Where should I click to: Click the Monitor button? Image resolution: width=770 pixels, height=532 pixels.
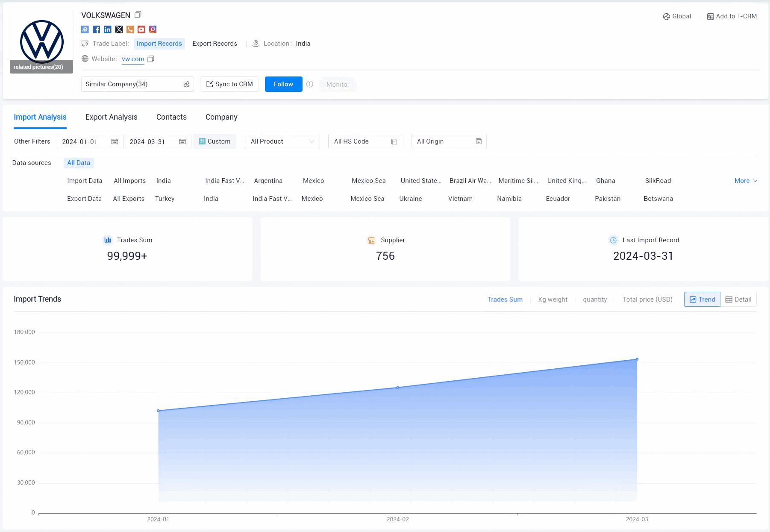(338, 84)
